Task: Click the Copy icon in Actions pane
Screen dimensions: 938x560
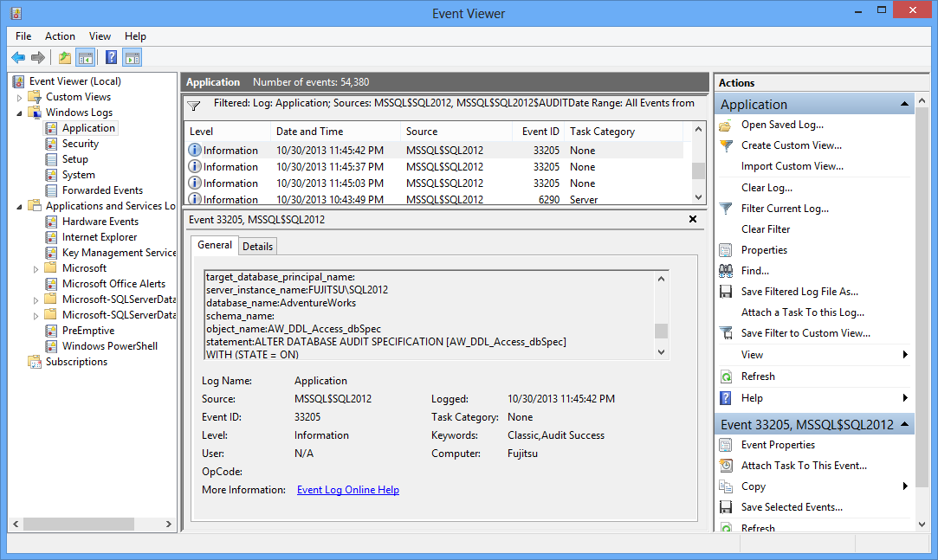Action: tap(726, 486)
